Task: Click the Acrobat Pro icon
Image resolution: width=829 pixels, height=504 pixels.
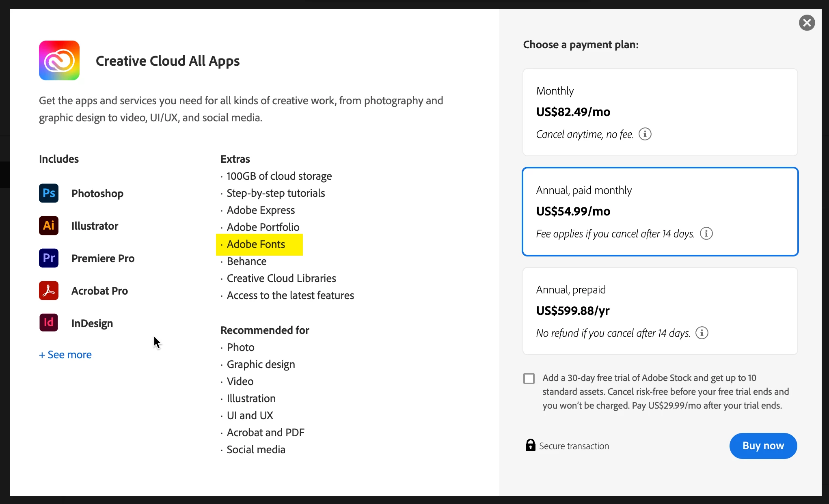Action: click(49, 291)
